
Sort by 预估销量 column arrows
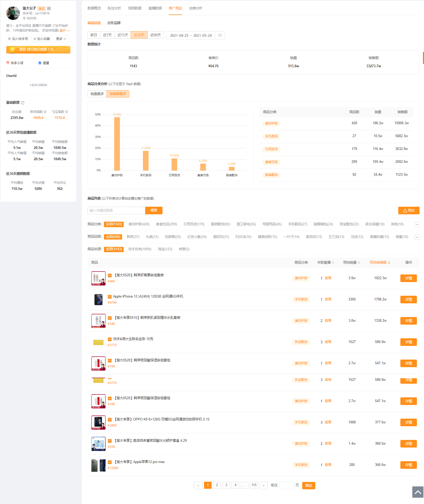tap(359, 263)
